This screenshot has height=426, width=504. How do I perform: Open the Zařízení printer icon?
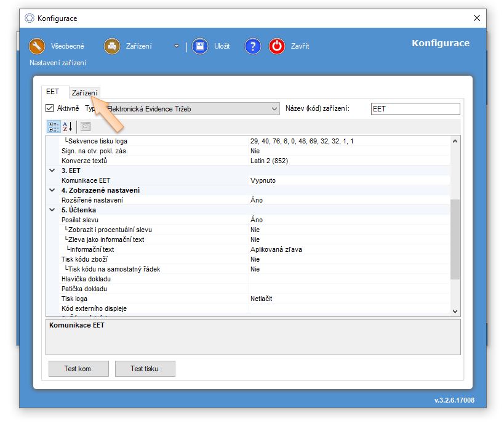pyautogui.click(x=111, y=46)
